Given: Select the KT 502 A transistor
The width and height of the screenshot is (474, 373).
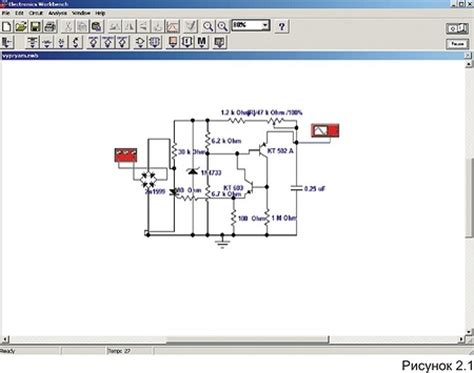Looking at the screenshot, I should coord(262,151).
